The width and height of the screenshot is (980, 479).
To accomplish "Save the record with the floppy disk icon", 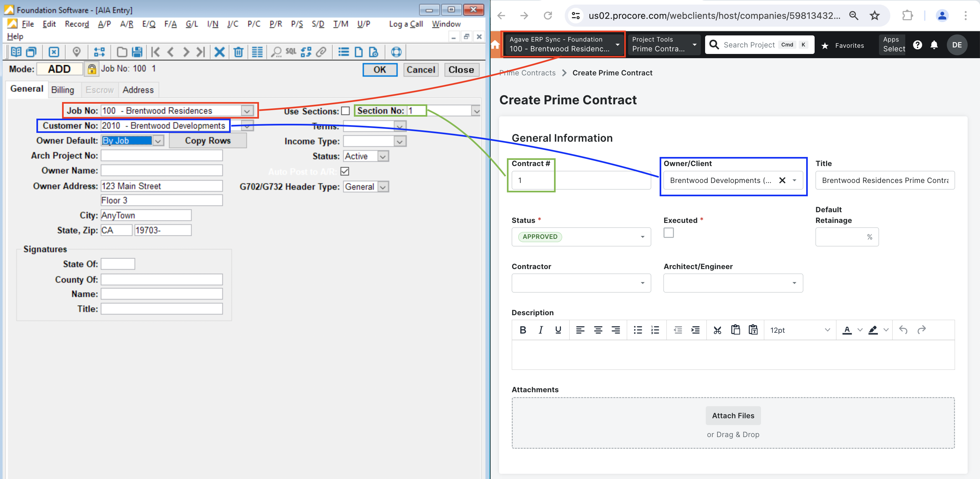I will tap(137, 52).
